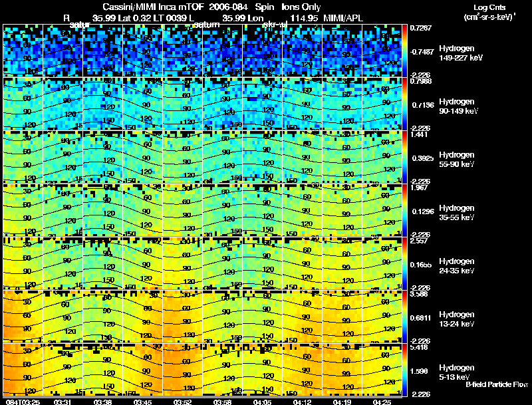Screen dimensions: 532x405
Task: Click the color bar beside Hydrogen 55-90 keV
Action: tap(404, 158)
